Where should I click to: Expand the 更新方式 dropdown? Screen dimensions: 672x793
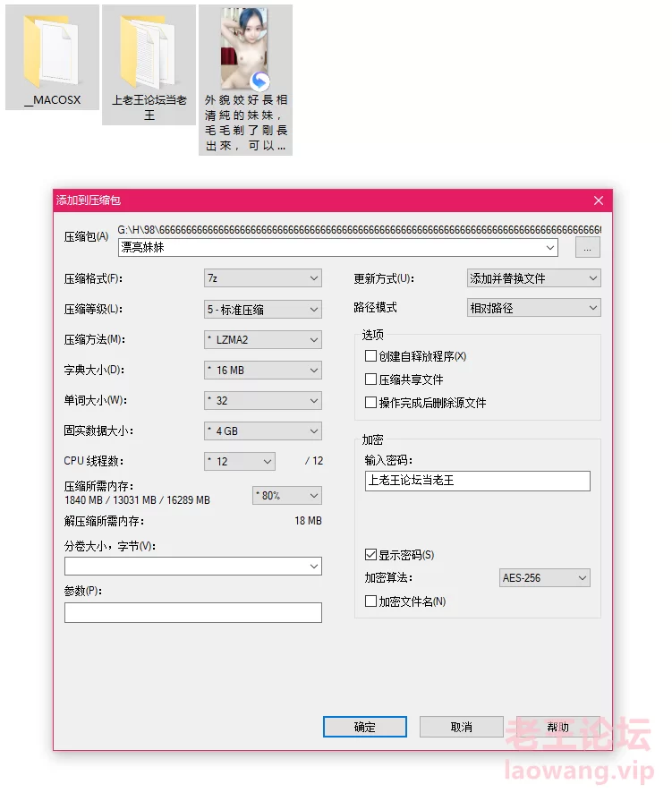pyautogui.click(x=533, y=278)
